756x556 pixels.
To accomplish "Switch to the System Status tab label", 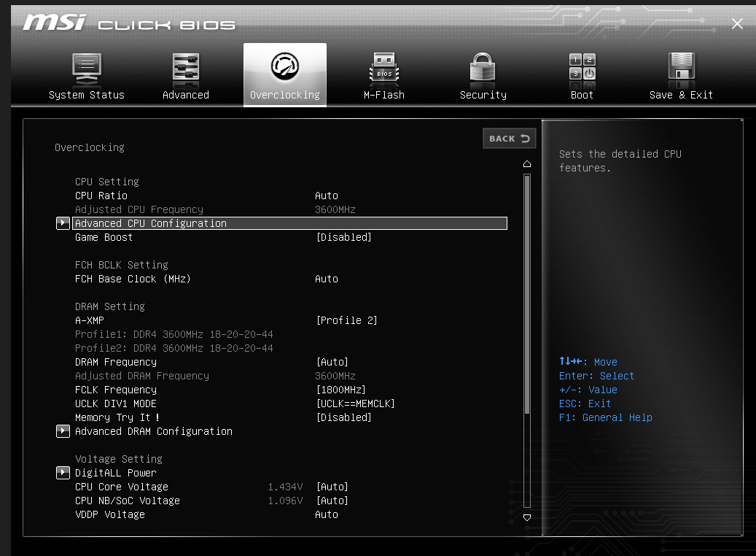I will point(87,95).
